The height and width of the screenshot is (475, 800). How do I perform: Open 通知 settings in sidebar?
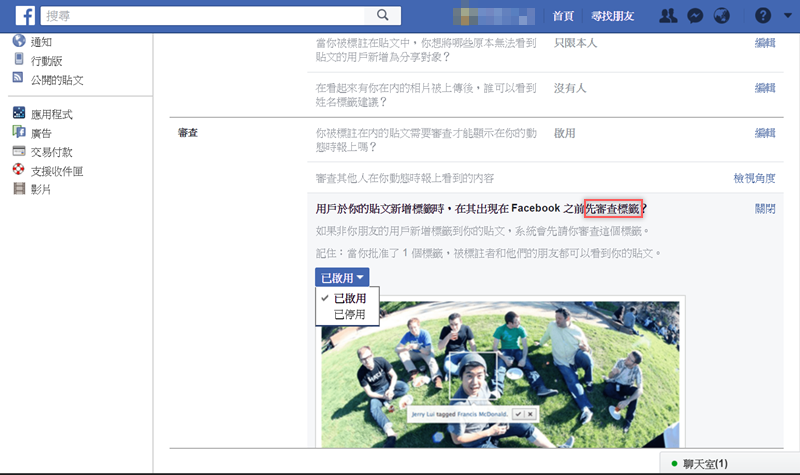coord(41,42)
